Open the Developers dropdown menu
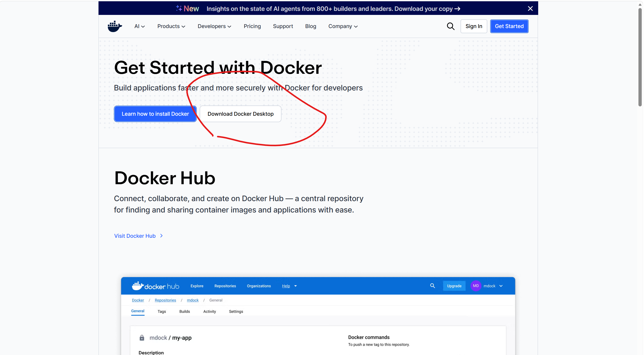The width and height of the screenshot is (644, 355). (214, 26)
